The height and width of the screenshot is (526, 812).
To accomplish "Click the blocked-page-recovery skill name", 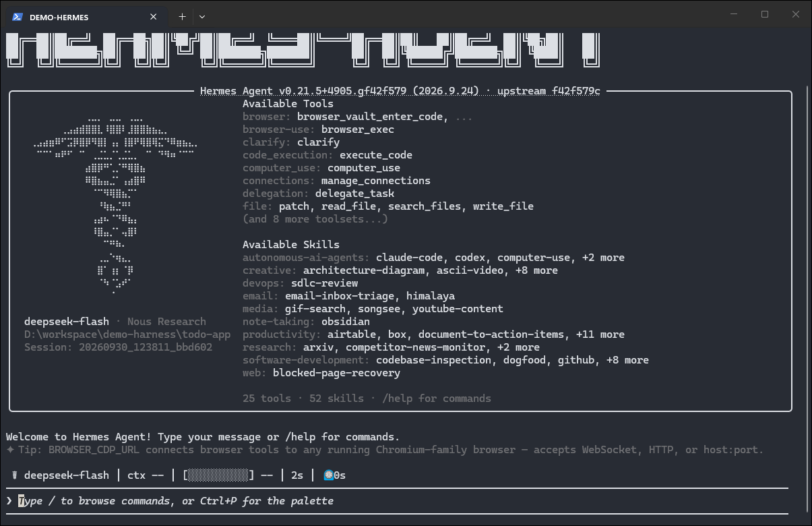I will coord(336,373).
